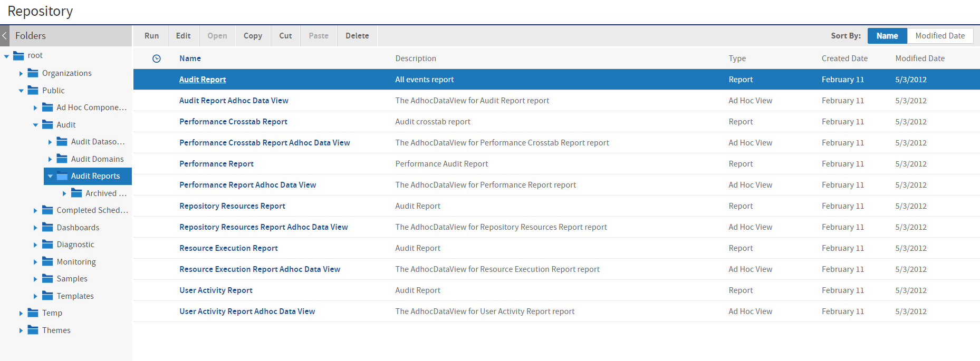Expand the Samples folder arrow

point(35,279)
